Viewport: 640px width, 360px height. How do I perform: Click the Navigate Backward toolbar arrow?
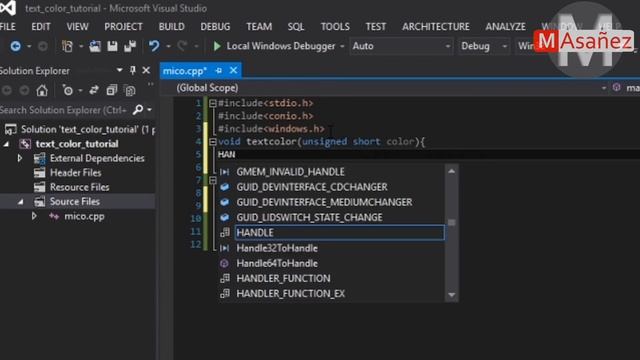coord(16,46)
